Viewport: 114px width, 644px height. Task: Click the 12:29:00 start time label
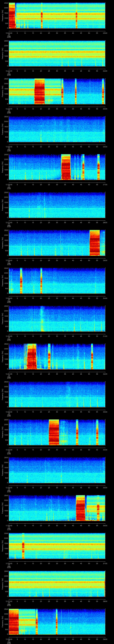9,298
